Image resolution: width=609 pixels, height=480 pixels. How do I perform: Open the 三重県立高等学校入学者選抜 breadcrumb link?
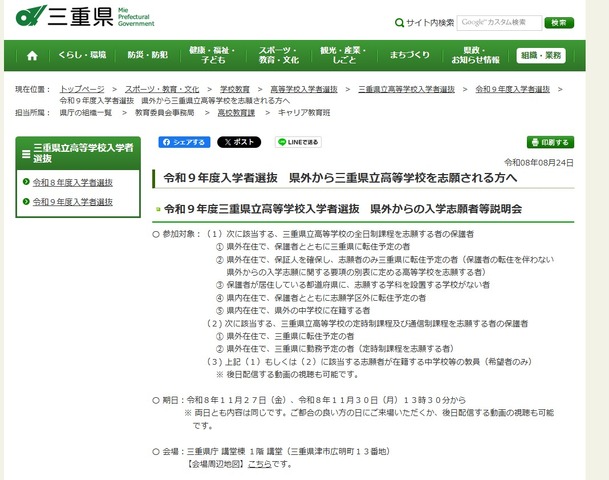click(406, 89)
